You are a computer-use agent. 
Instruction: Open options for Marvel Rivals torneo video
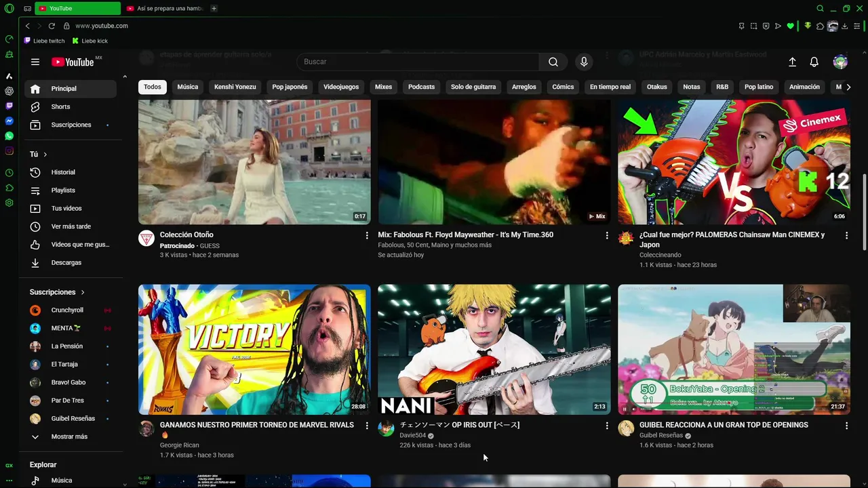pos(367,426)
